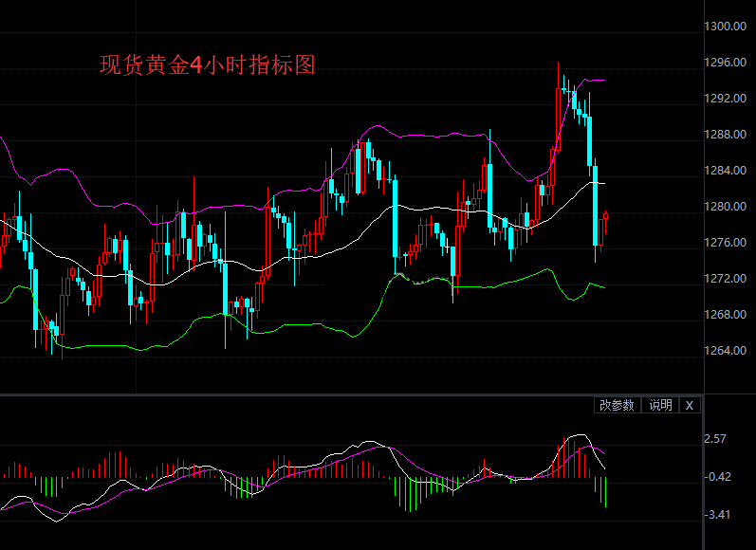Select the 1268.00 price level label
756x550 pixels.
point(729,315)
